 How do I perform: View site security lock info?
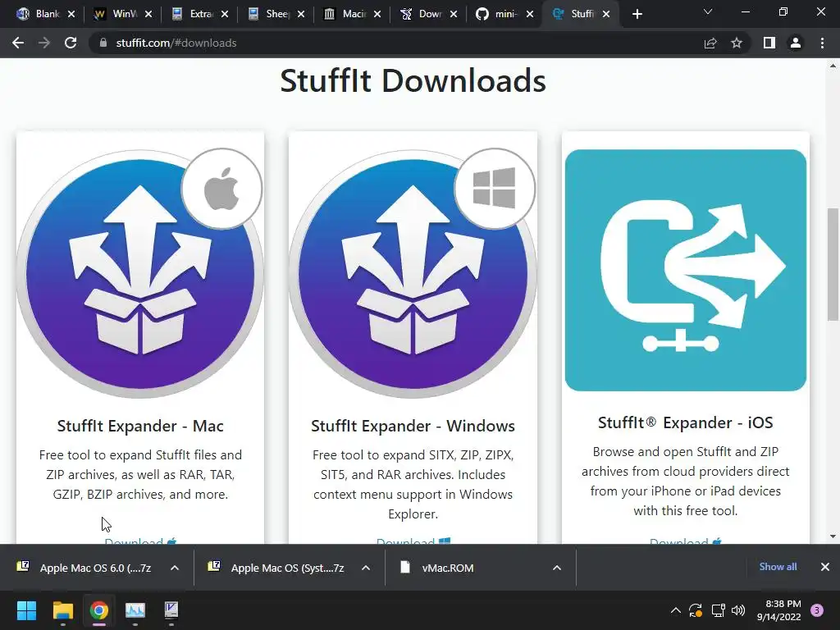[x=103, y=43]
